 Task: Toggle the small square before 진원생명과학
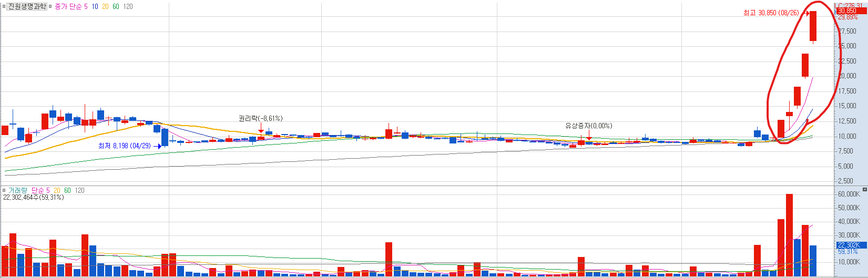coord(4,6)
